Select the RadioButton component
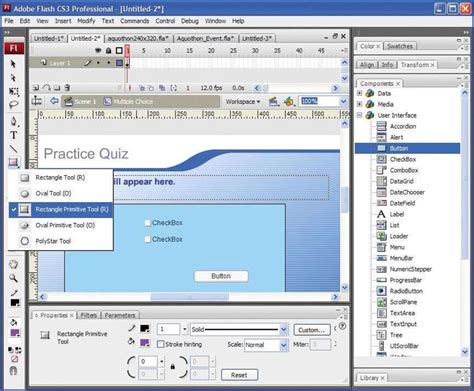This screenshot has height=391, width=474. [x=399, y=291]
